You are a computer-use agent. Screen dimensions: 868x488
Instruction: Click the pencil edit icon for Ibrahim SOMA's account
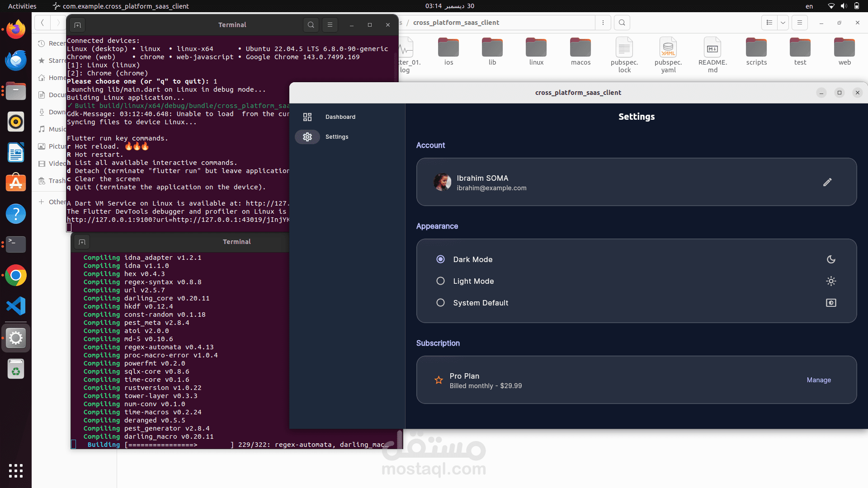pyautogui.click(x=827, y=182)
